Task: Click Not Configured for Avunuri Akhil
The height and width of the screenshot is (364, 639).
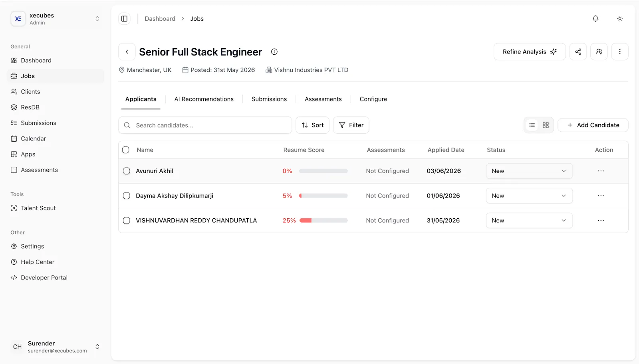Action: [387, 171]
